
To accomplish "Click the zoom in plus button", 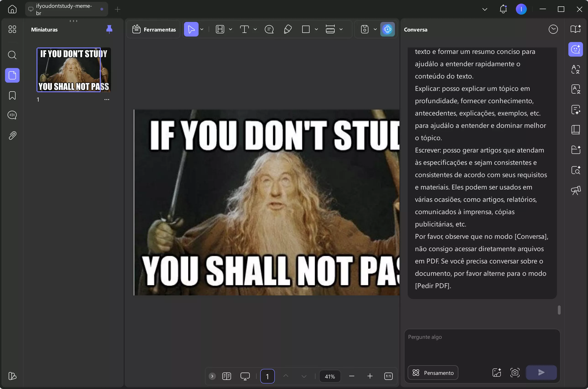I will [x=370, y=376].
